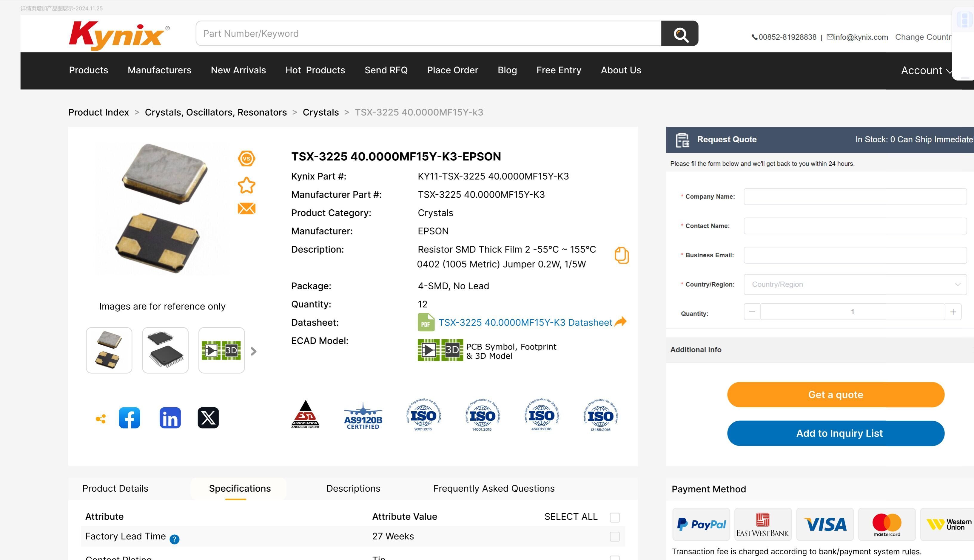Image resolution: width=974 pixels, height=560 pixels.
Task: Decrease quantity with the minus button
Action: (x=752, y=312)
